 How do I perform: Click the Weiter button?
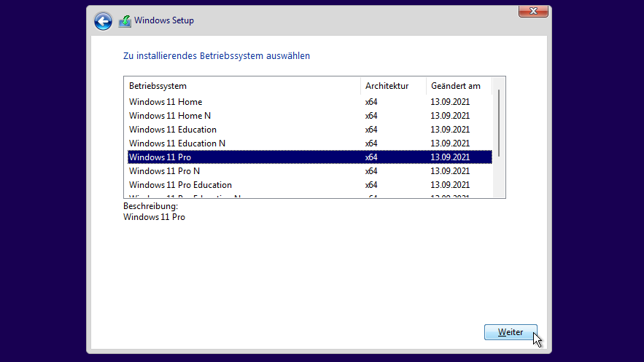click(511, 332)
